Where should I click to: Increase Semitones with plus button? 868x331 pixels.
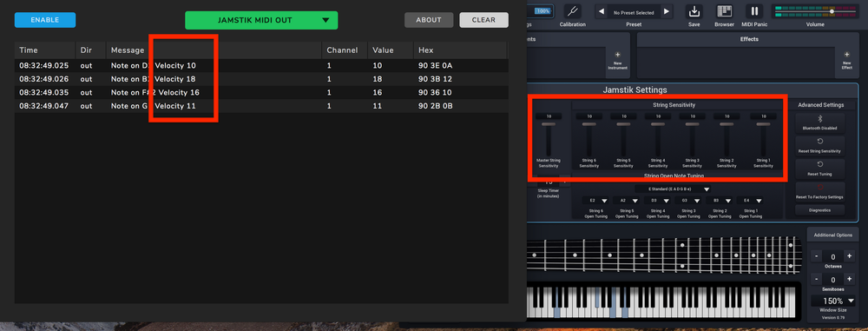[849, 279]
